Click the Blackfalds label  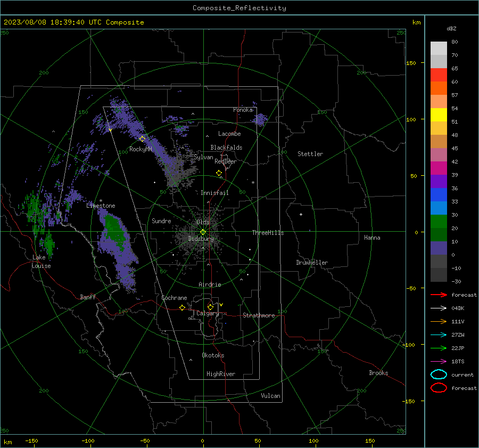[226, 148]
